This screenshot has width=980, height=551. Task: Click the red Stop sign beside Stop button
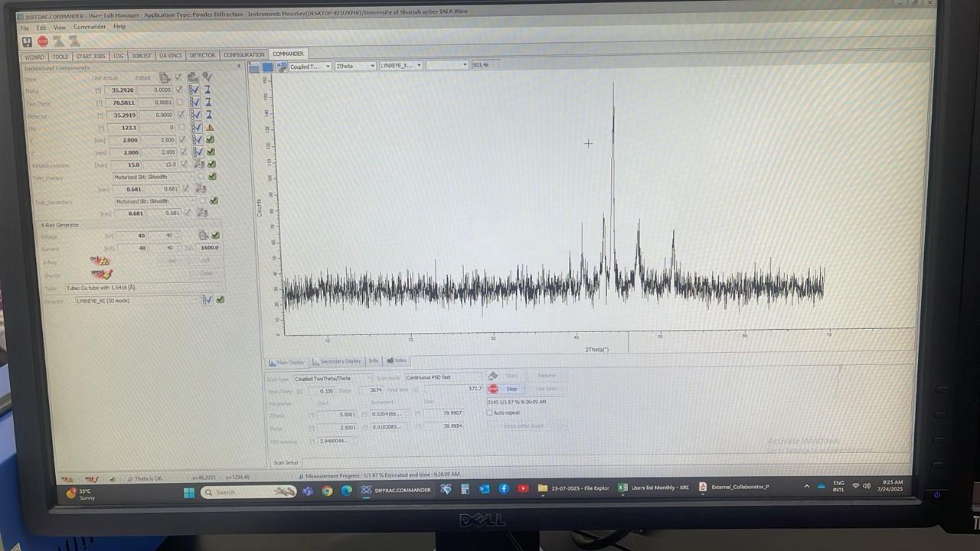(x=493, y=389)
